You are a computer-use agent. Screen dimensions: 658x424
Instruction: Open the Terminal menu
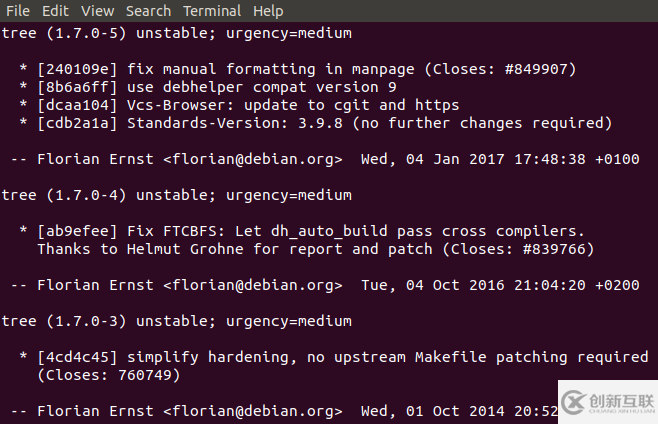click(211, 11)
